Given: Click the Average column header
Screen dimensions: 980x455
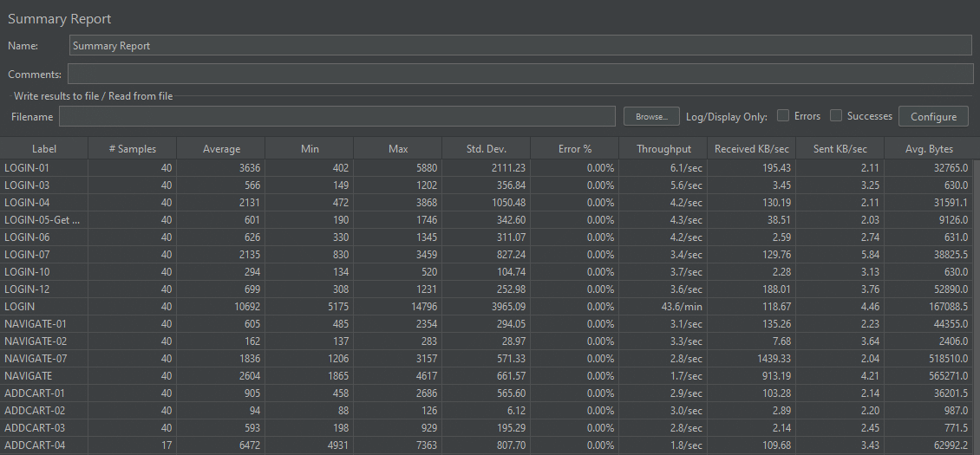Looking at the screenshot, I should [221, 149].
